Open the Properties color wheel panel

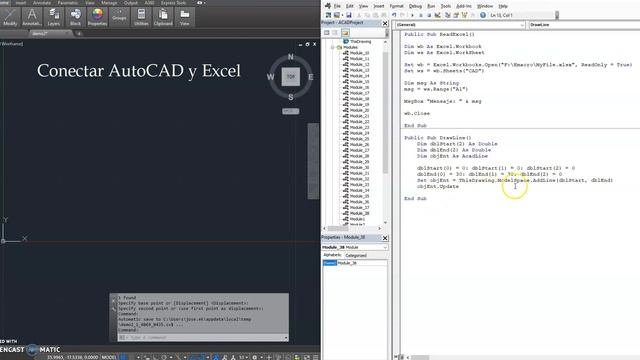(x=97, y=17)
